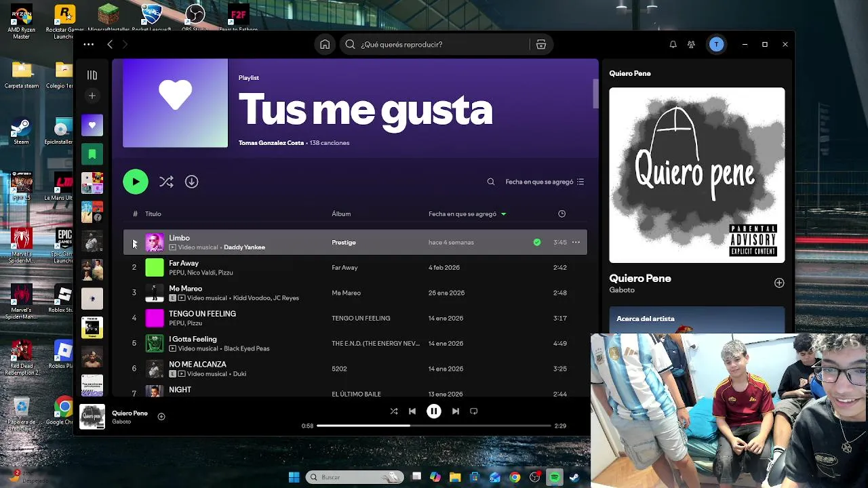This screenshot has width=868, height=488.
Task: Click the search bar "¿Qué querés reproducir?"
Action: click(x=434, y=44)
